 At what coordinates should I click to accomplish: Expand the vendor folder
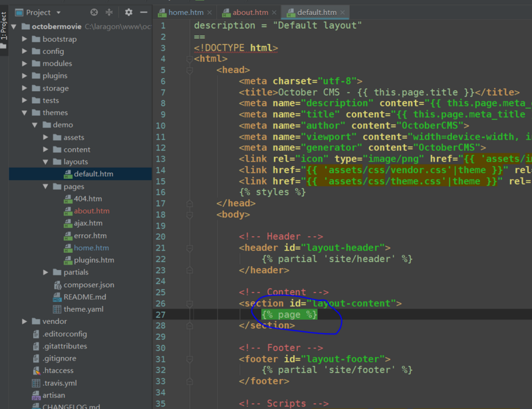pyautogui.click(x=25, y=321)
